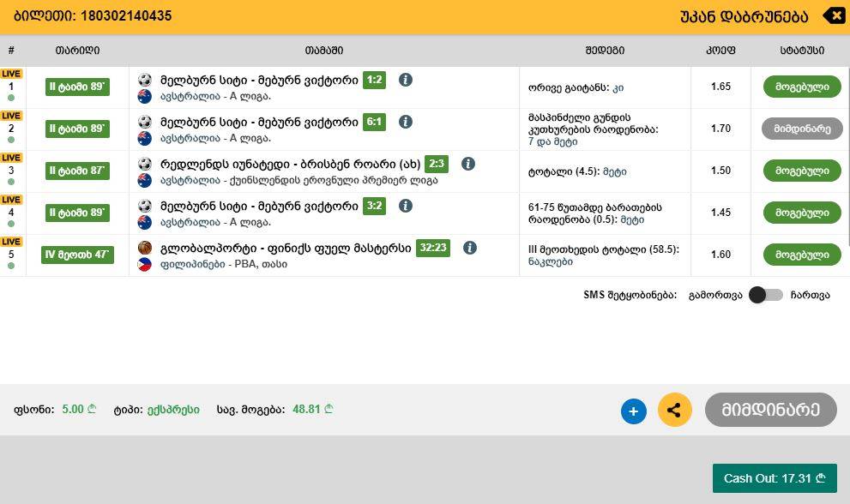Image resolution: width=850 pixels, height=504 pixels.
Task: Click the gray მიმდინარე button at bottom
Action: [770, 410]
